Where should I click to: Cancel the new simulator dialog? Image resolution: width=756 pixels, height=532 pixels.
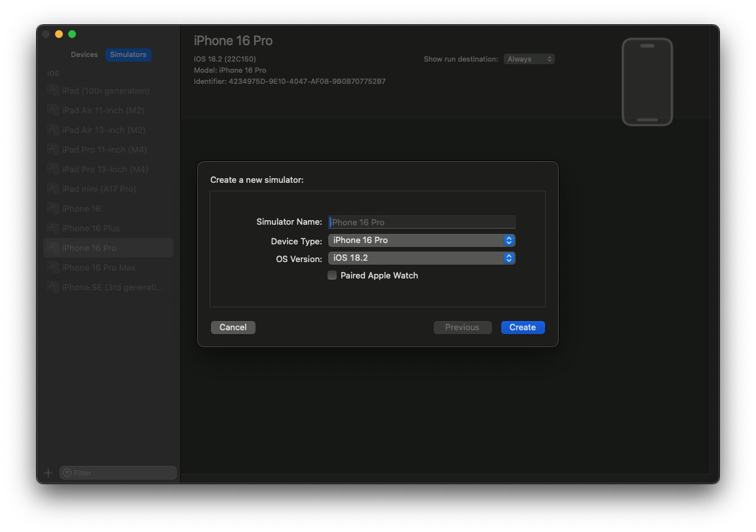(x=233, y=327)
